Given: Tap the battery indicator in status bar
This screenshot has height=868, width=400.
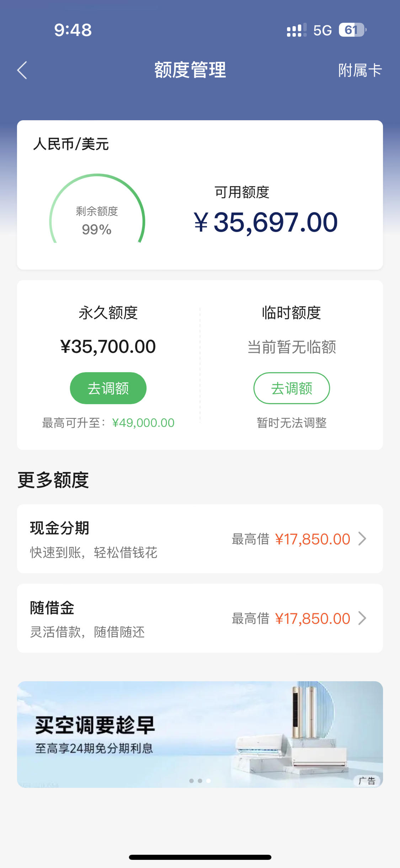Looking at the screenshot, I should coord(352,30).
